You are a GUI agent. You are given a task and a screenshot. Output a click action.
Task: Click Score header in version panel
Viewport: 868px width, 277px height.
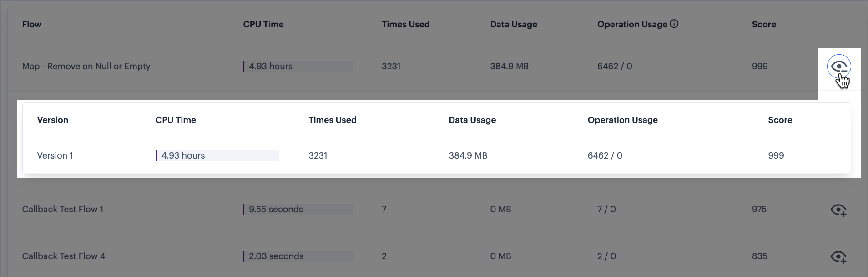tap(780, 120)
